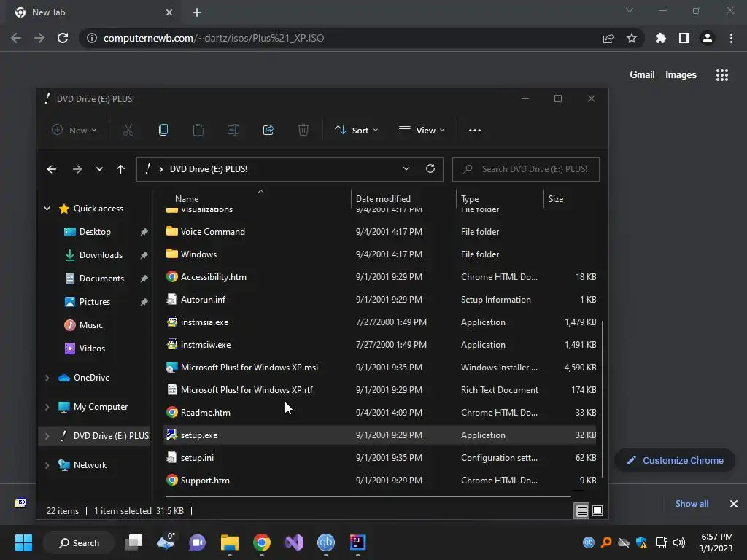Click the Copy icon in Explorer toolbar
Viewport: 747px width, 560px height.
pyautogui.click(x=163, y=130)
